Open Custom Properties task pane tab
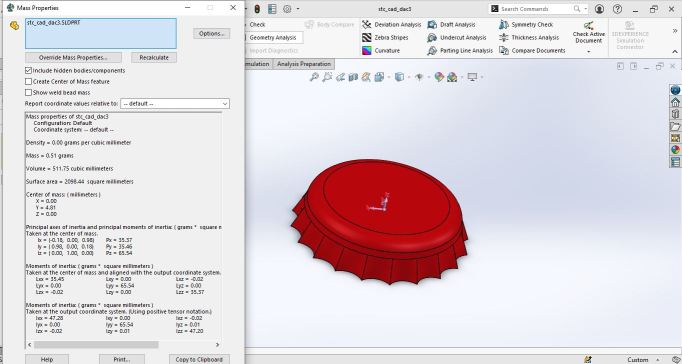 [x=675, y=162]
